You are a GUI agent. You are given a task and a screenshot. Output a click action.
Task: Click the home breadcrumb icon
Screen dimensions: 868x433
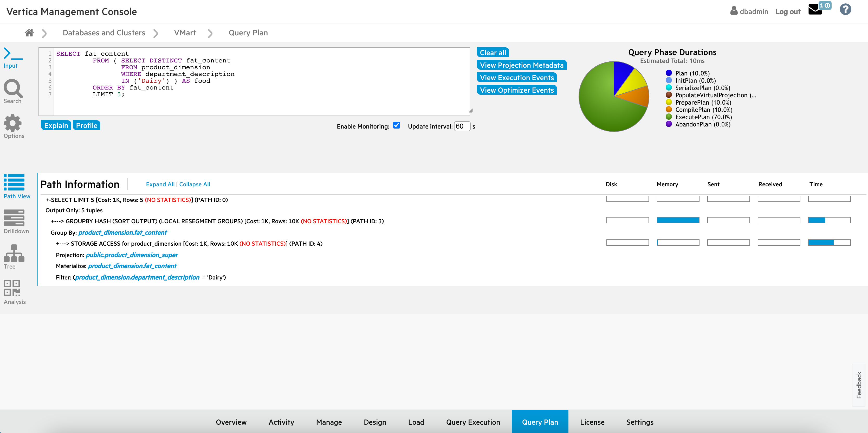coord(29,33)
